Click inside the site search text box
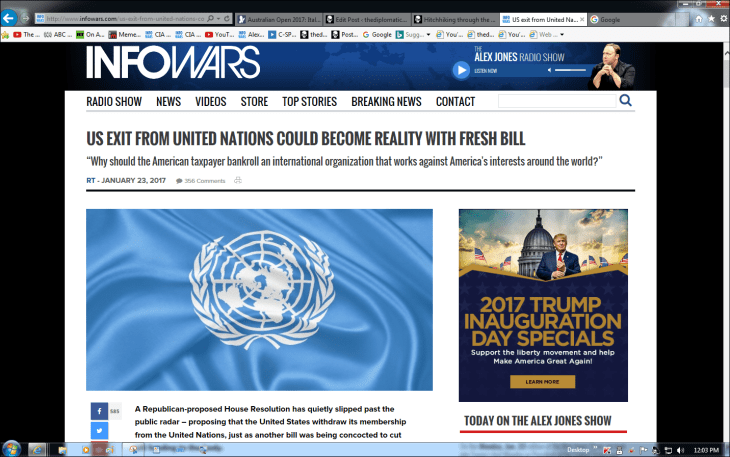This screenshot has width=730, height=457. pos(556,101)
